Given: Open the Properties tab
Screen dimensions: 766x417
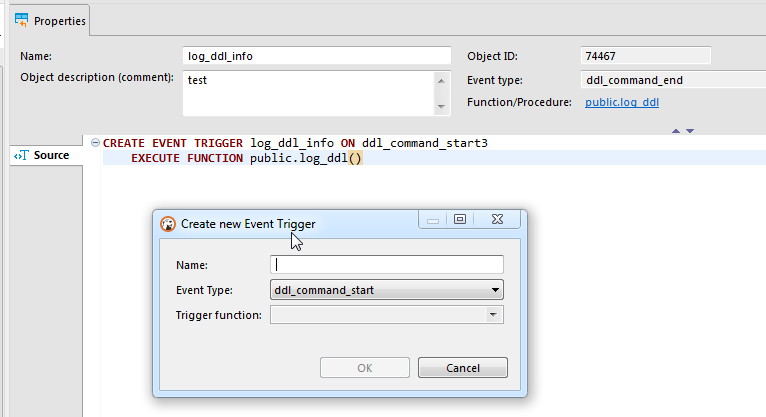Looking at the screenshot, I should [50, 21].
